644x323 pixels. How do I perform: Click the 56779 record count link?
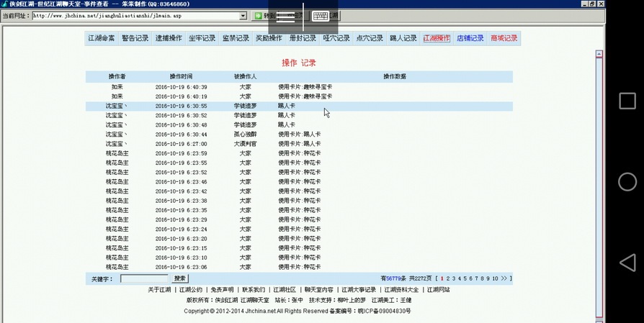click(x=393, y=278)
